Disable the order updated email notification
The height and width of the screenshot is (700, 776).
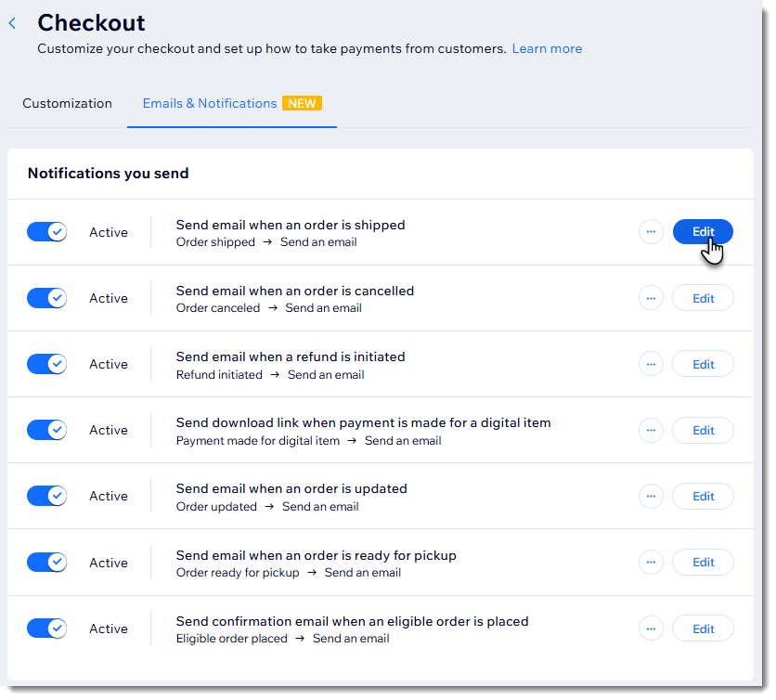46,496
